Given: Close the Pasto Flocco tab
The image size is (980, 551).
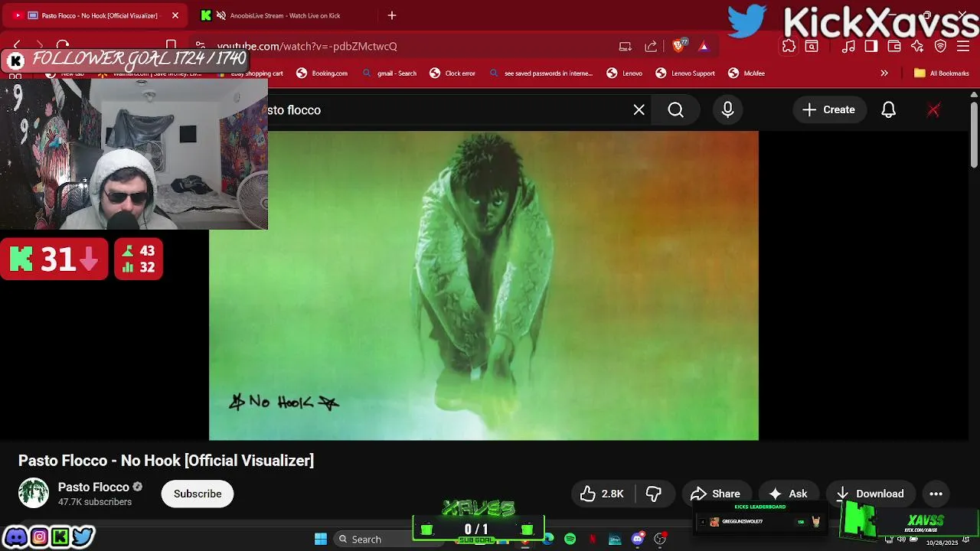Looking at the screenshot, I should pos(175,15).
